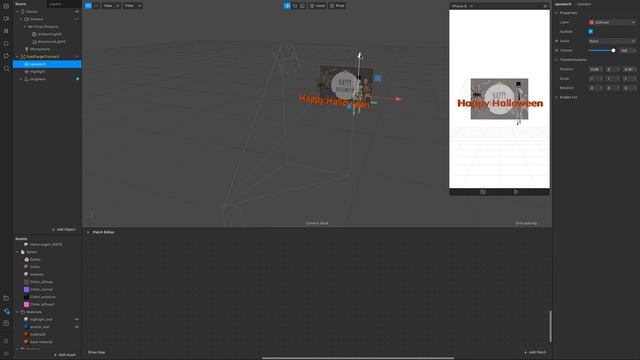
Task: Click the search magnifier icon in left sidebar
Action: click(6, 69)
